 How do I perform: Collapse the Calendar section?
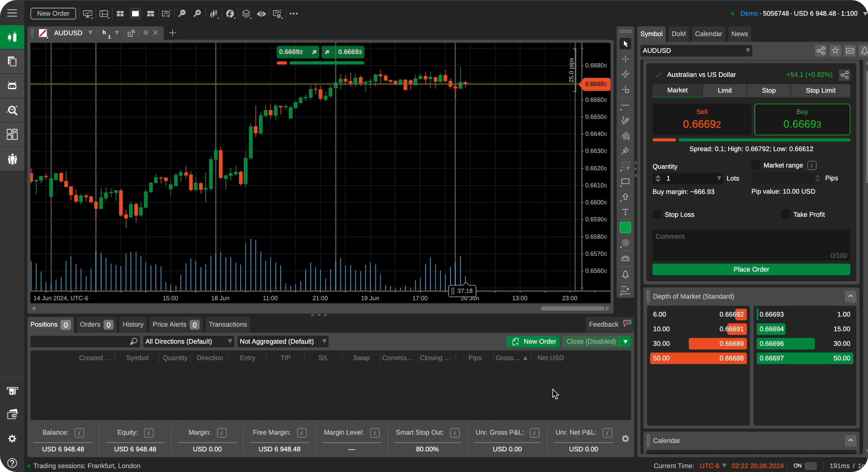(850, 440)
